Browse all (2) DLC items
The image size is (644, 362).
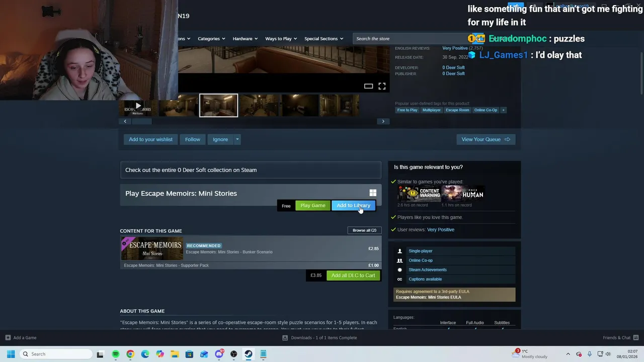pyautogui.click(x=364, y=230)
